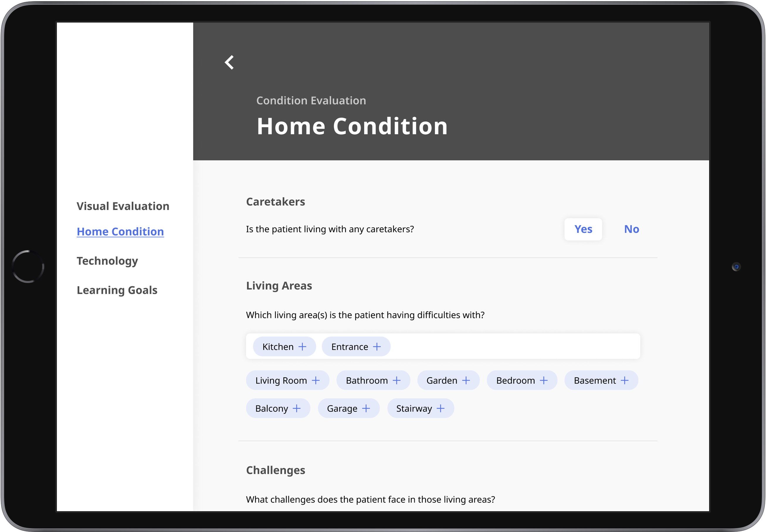This screenshot has width=766, height=532.
Task: Go to Technology in the sidebar
Action: point(107,261)
